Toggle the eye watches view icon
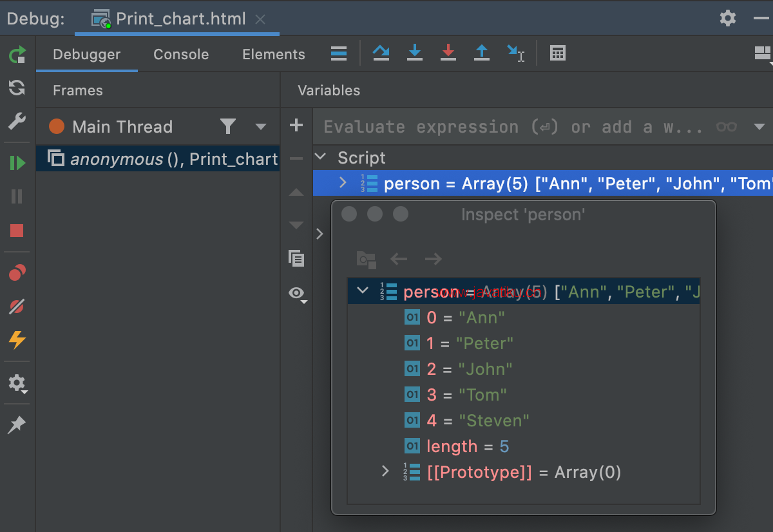Viewport: 773px width, 532px height. (x=297, y=294)
